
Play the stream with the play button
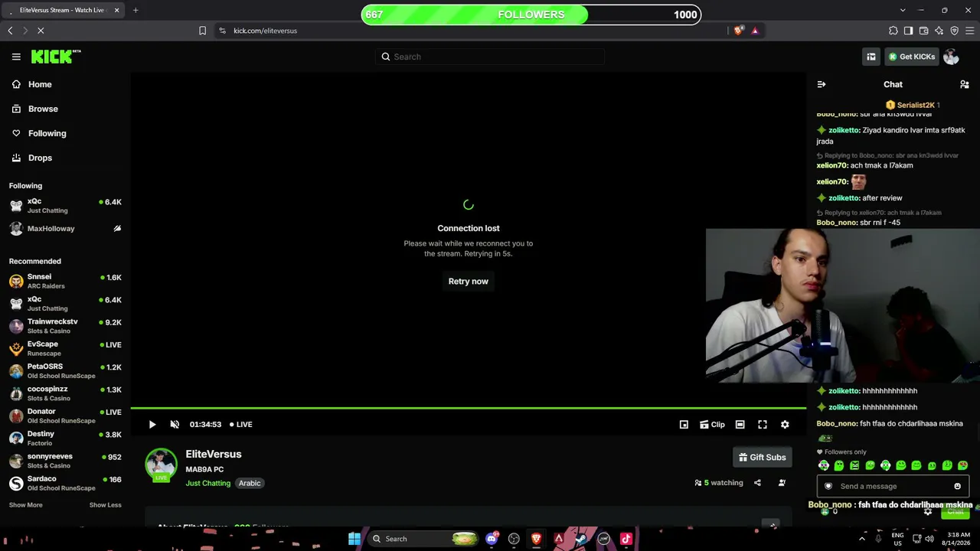click(152, 425)
